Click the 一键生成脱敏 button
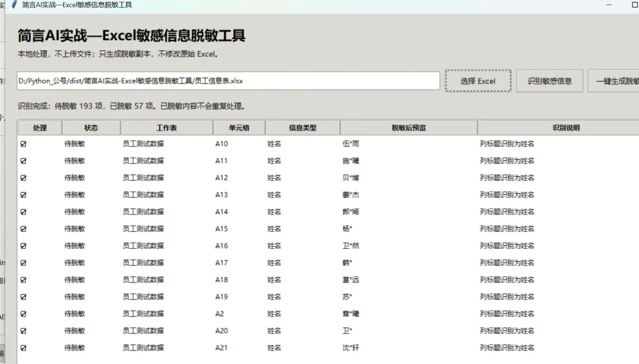This screenshot has width=639, height=364. coord(614,80)
